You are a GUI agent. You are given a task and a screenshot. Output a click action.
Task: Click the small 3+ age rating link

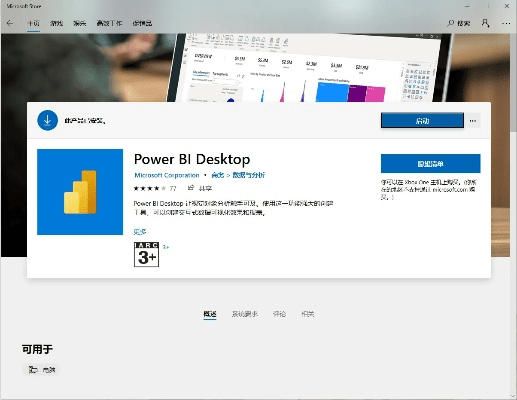tap(166, 247)
